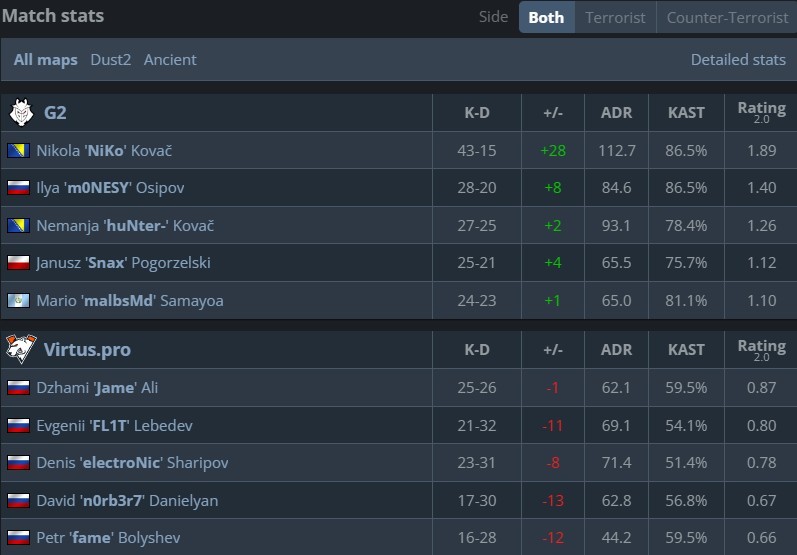Switch side filter to Counter-Terrorist
This screenshot has width=797, height=555.
(x=725, y=17)
